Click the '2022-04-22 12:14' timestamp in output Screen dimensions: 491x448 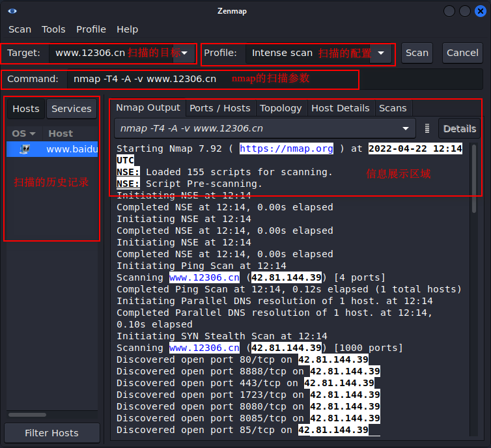pyautogui.click(x=415, y=148)
